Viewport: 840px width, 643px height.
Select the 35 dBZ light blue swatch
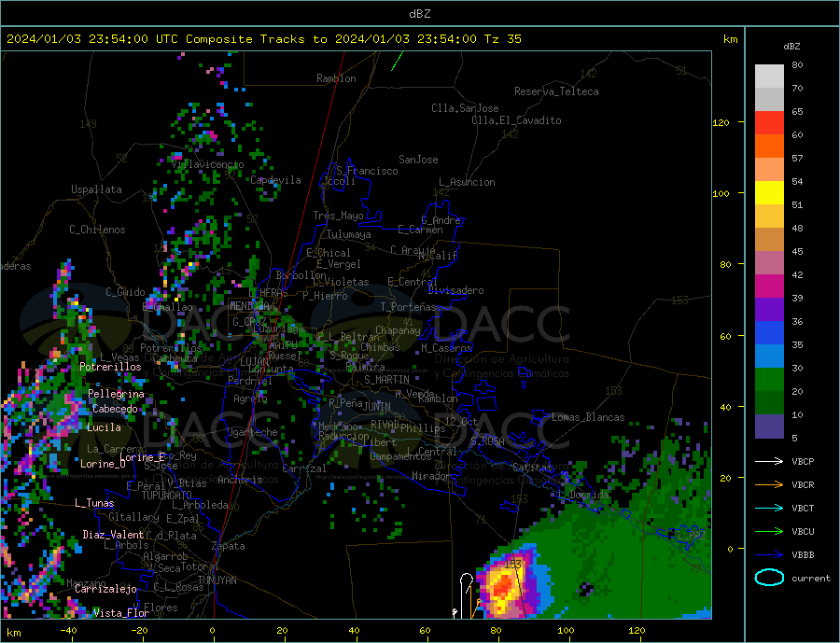pos(769,356)
